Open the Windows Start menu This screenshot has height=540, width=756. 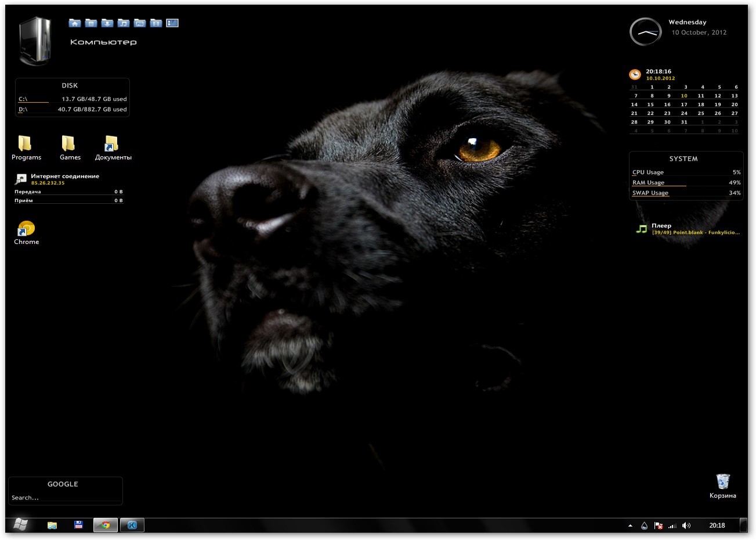(20, 525)
